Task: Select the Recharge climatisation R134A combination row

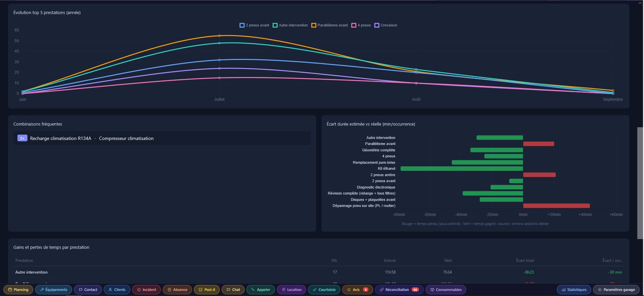Action: pos(162,138)
